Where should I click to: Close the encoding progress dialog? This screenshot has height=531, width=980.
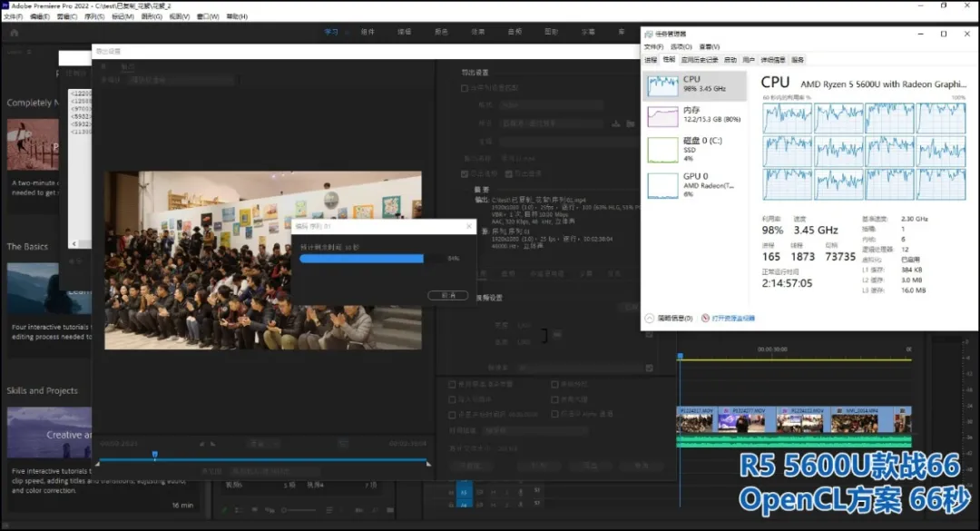(x=469, y=226)
